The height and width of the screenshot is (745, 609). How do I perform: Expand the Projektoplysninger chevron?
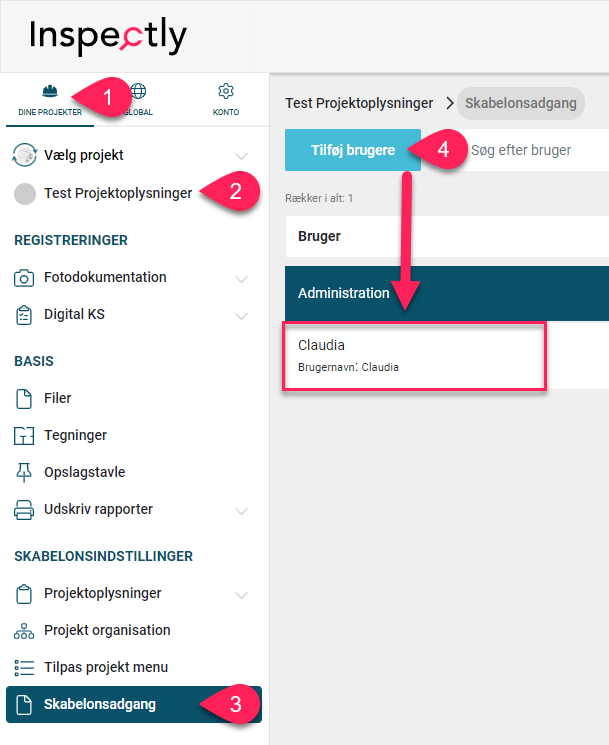coord(241,595)
